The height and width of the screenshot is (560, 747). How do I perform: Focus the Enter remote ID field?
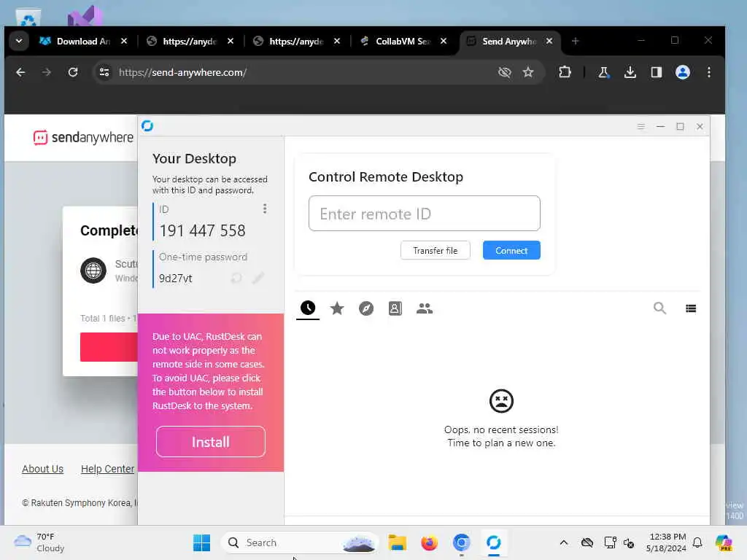pos(424,214)
